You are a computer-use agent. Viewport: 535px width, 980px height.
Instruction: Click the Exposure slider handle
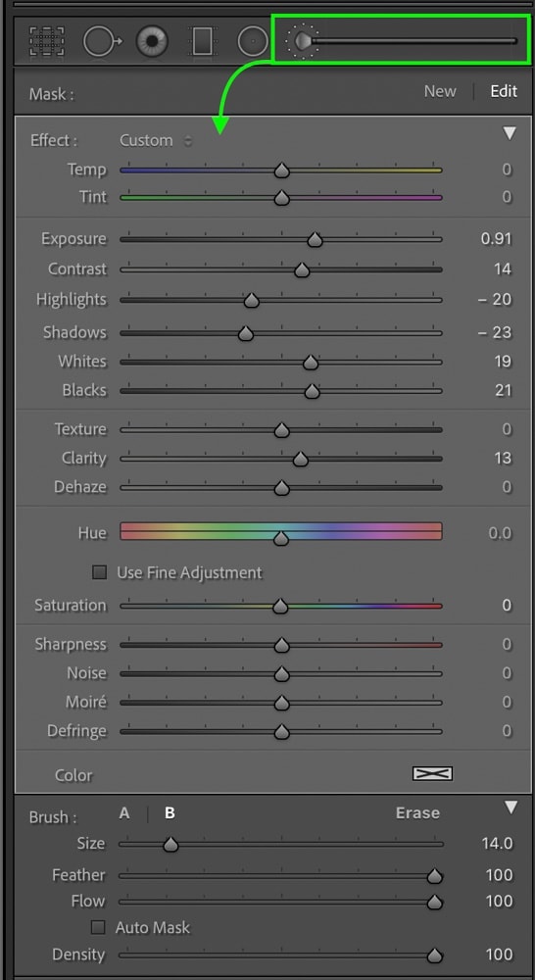[x=315, y=240]
